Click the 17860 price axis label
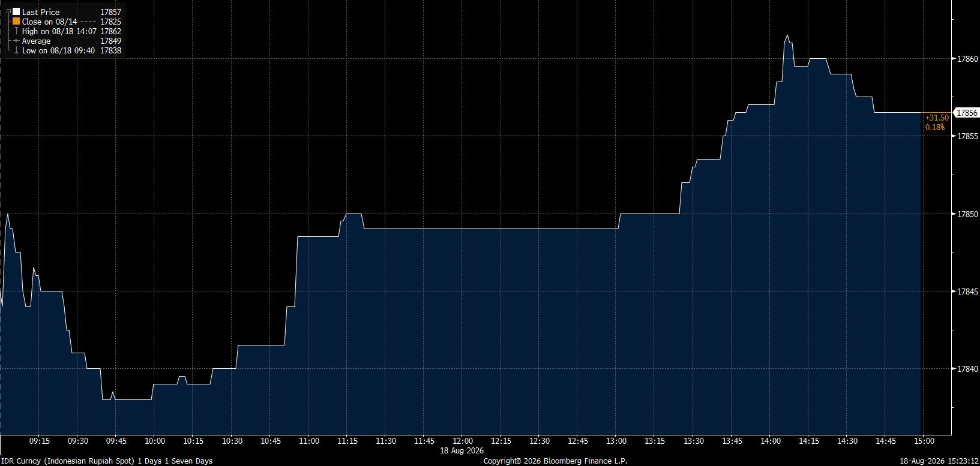Viewport: 980px width, 466px height. click(x=967, y=59)
